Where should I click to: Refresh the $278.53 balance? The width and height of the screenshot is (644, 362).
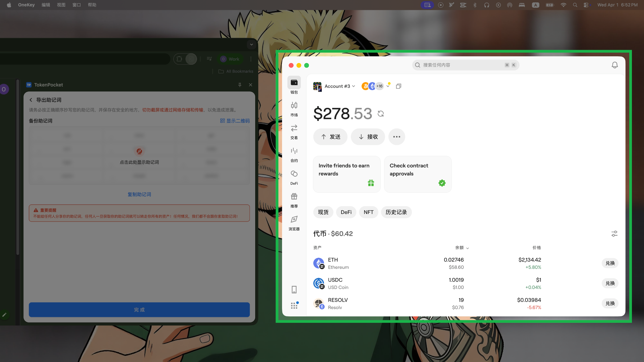(380, 114)
